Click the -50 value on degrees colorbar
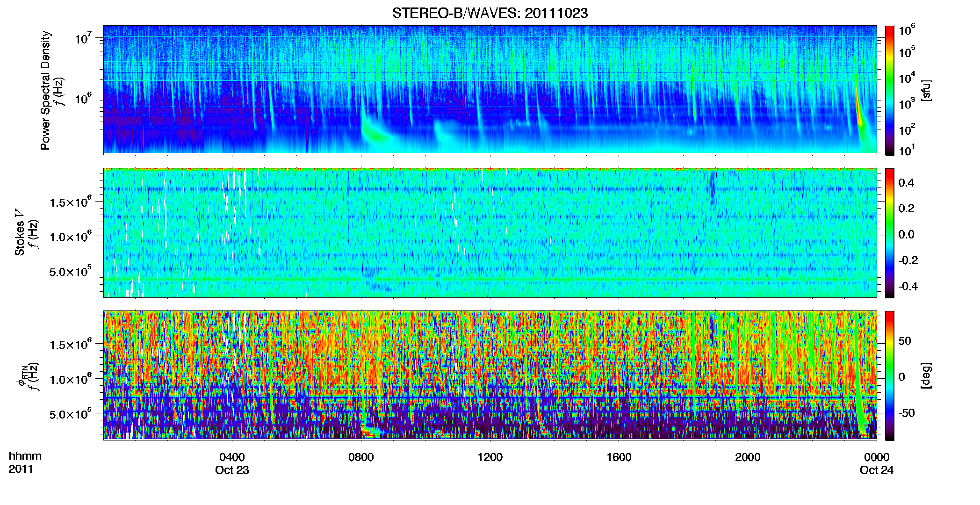 coord(906,413)
